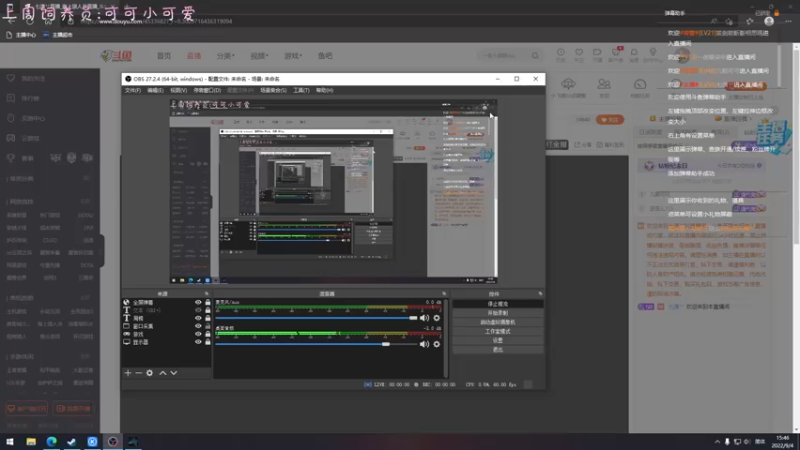Open OBS 编辑(E) menu
Screen dimensions: 800x450
155,90
